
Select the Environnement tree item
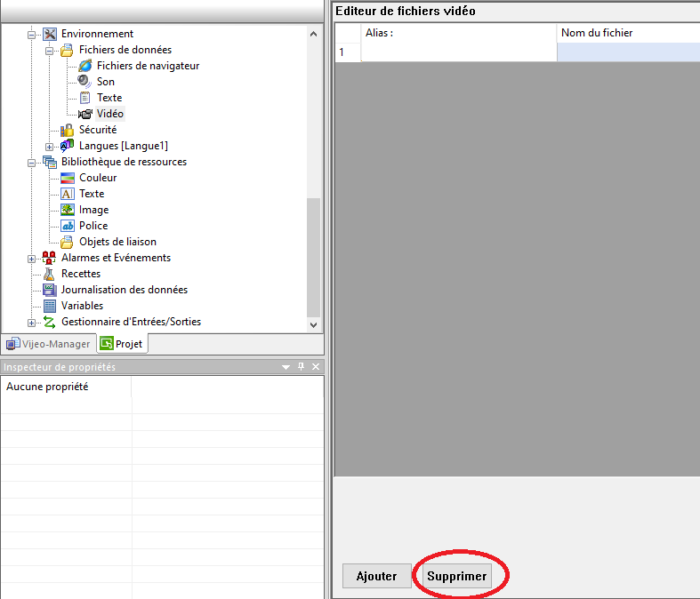click(97, 34)
